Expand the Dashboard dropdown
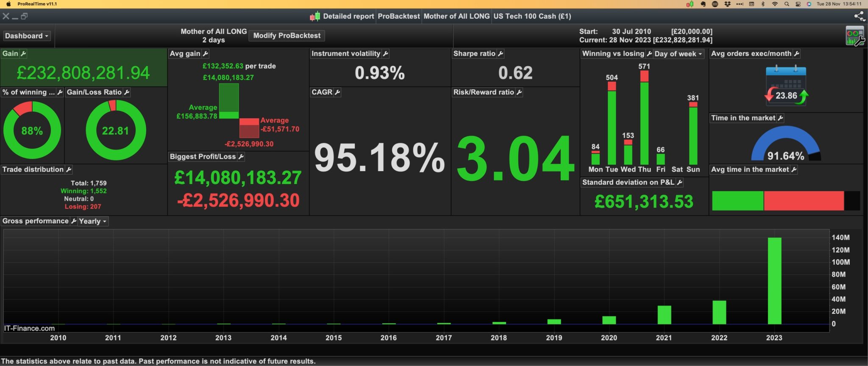 (27, 36)
